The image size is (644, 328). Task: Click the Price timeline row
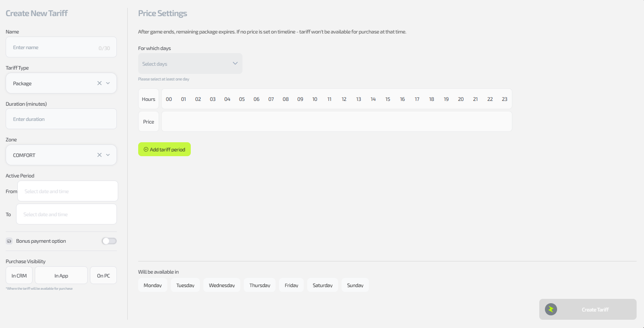336,121
